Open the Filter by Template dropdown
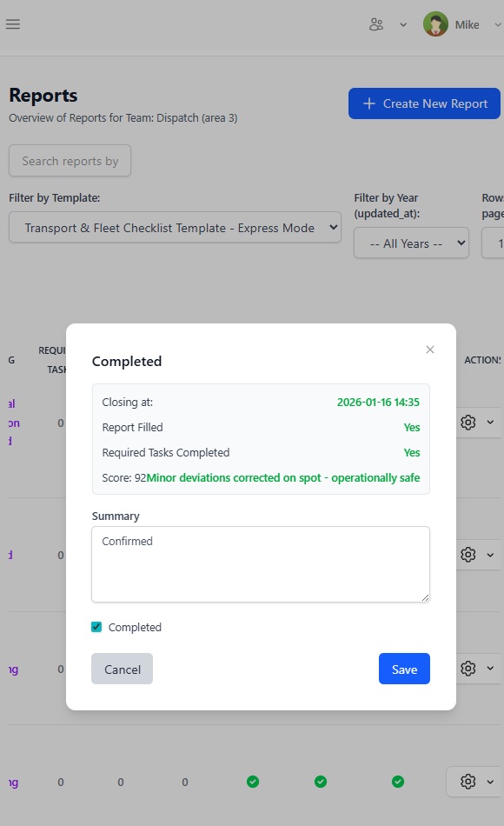This screenshot has height=826, width=504. coord(175,228)
